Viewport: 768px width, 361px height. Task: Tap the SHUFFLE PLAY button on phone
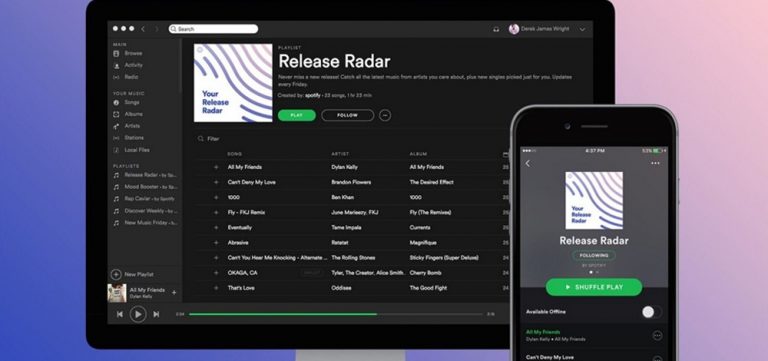(594, 287)
